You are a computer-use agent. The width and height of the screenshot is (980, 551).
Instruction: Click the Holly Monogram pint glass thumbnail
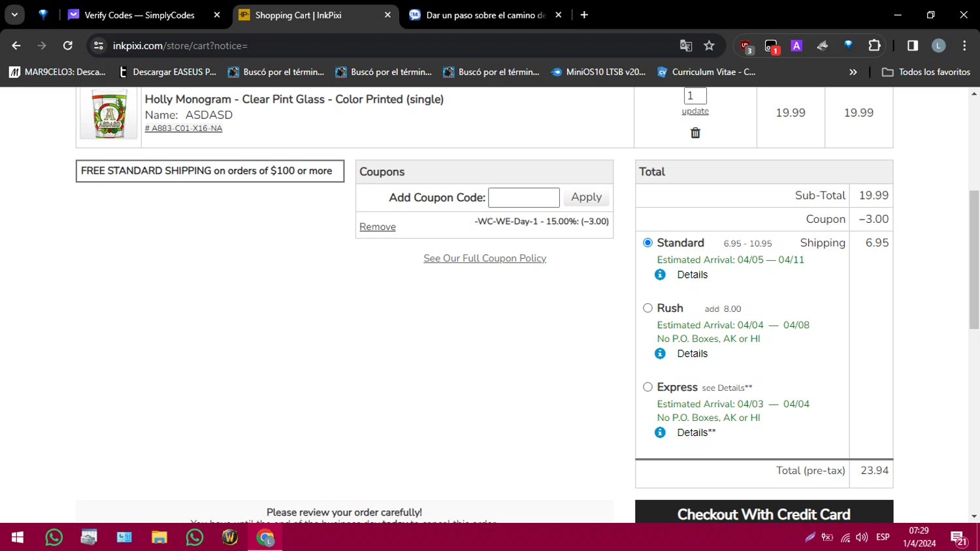108,114
